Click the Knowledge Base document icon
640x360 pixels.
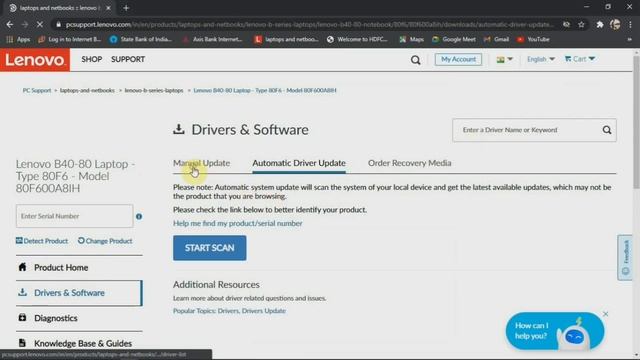tap(22, 343)
